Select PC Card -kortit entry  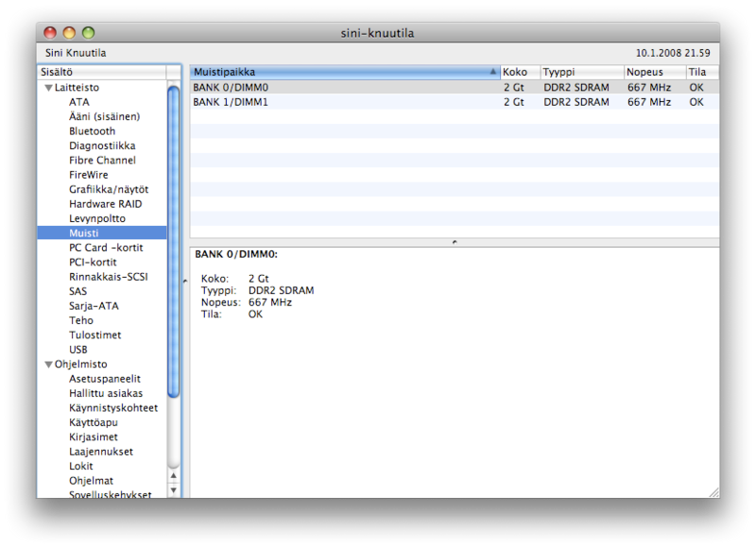pos(106,248)
